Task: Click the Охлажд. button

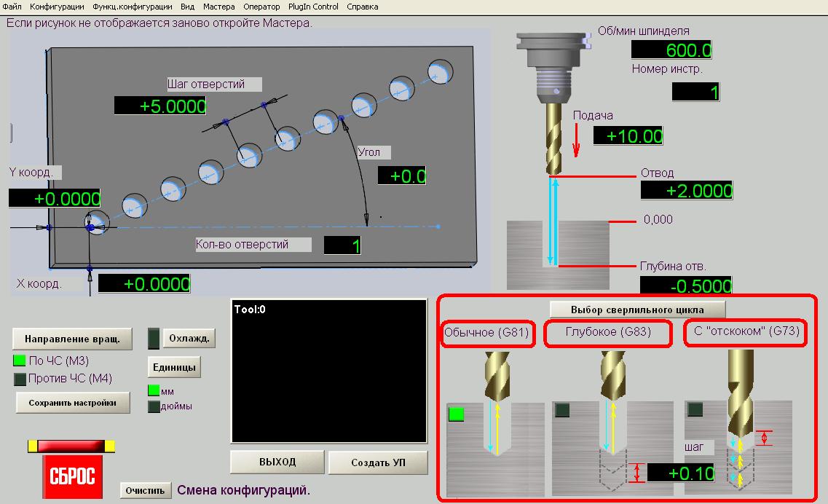Action: pyautogui.click(x=189, y=339)
